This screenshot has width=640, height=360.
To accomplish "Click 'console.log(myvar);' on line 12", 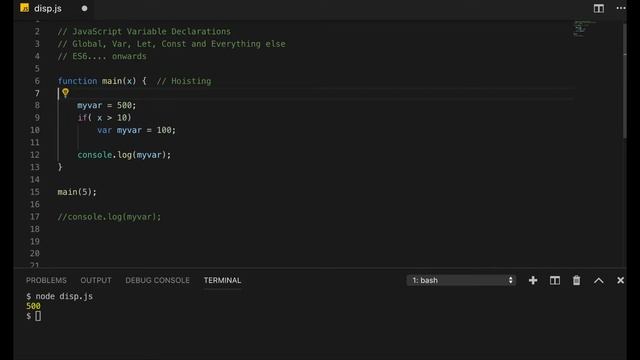I will coord(124,155).
